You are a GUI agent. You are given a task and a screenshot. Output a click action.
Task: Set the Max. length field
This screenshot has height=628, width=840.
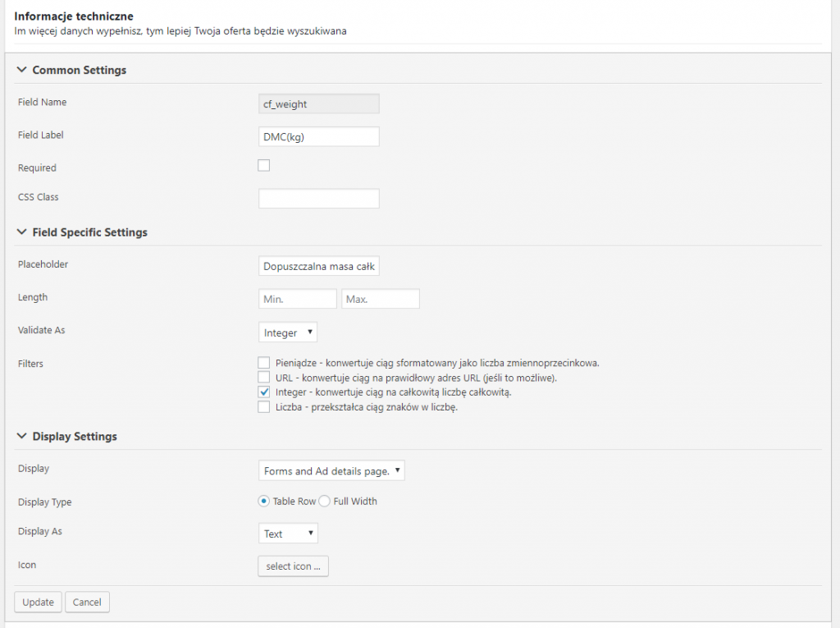pos(381,299)
